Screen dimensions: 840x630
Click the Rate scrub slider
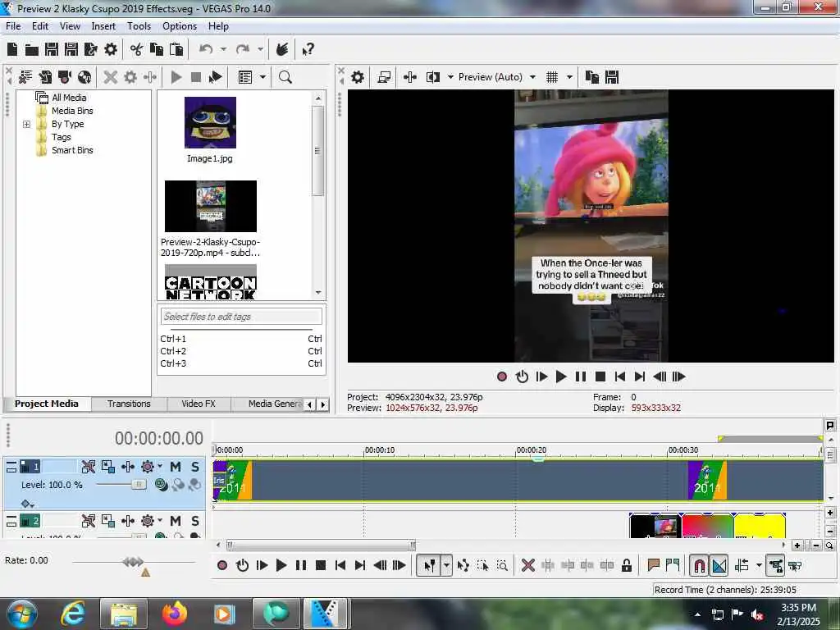coord(134,562)
